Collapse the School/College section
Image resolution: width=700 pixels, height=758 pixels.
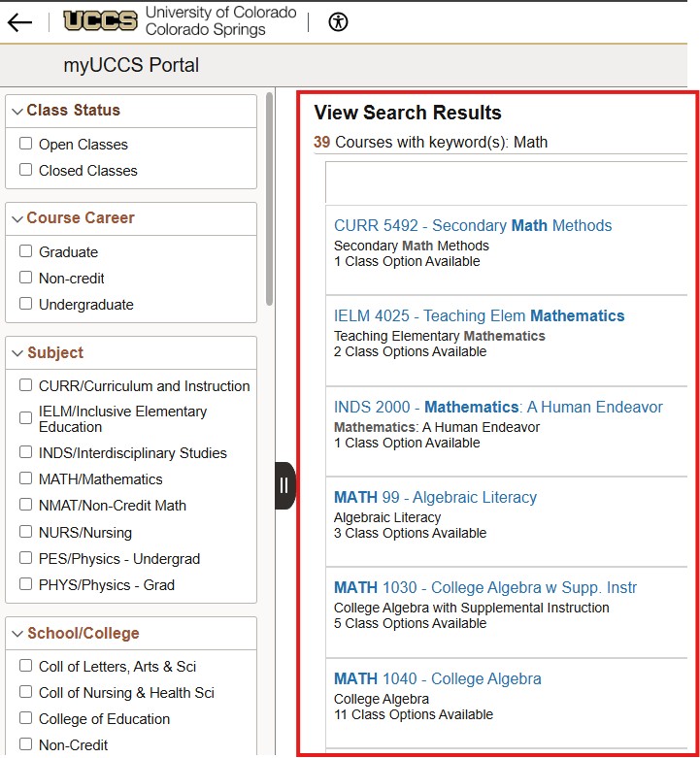[x=17, y=634]
